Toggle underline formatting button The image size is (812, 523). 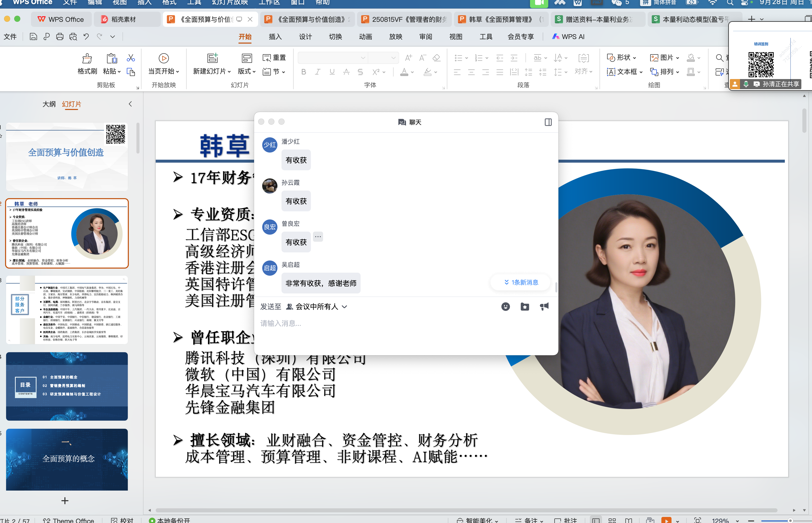tap(332, 72)
